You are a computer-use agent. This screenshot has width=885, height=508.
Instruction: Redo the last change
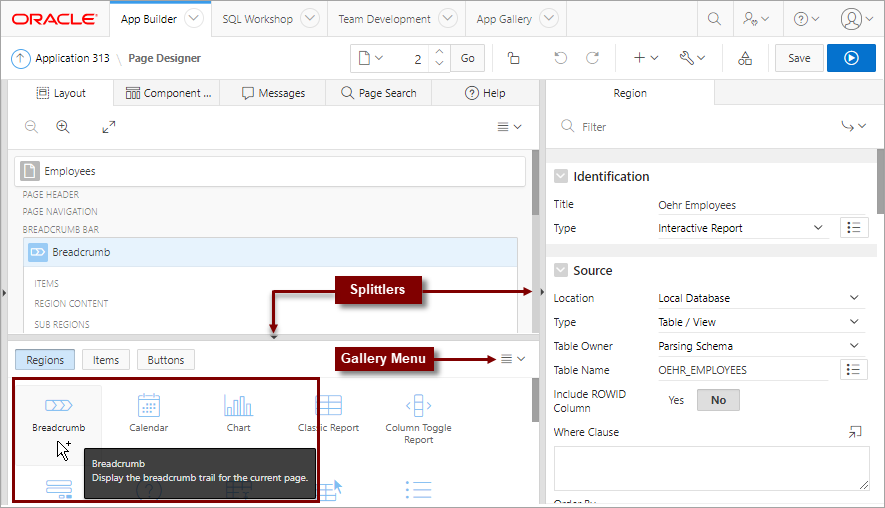pyautogui.click(x=592, y=58)
